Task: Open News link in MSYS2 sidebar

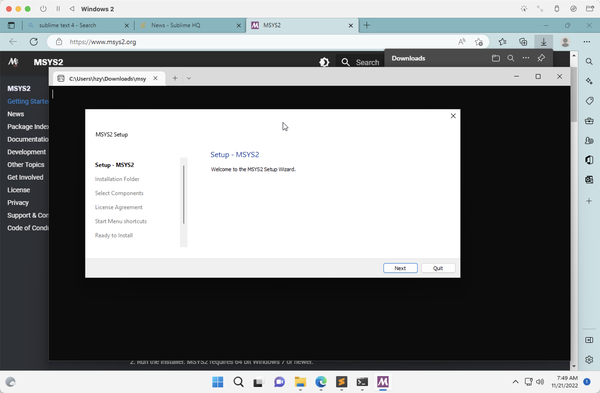Action: (x=16, y=114)
